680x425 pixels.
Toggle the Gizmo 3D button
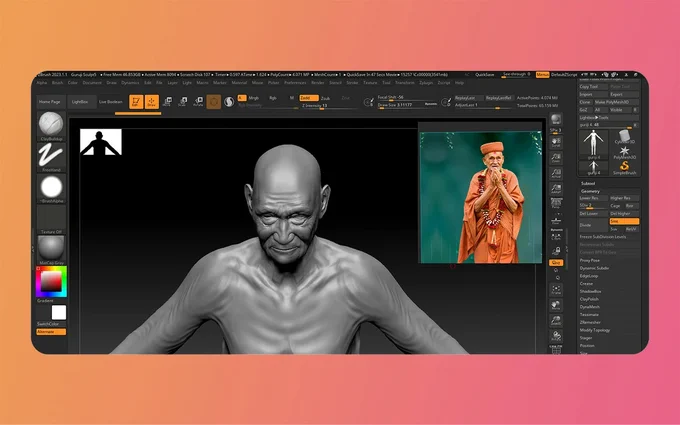[x=213, y=102]
